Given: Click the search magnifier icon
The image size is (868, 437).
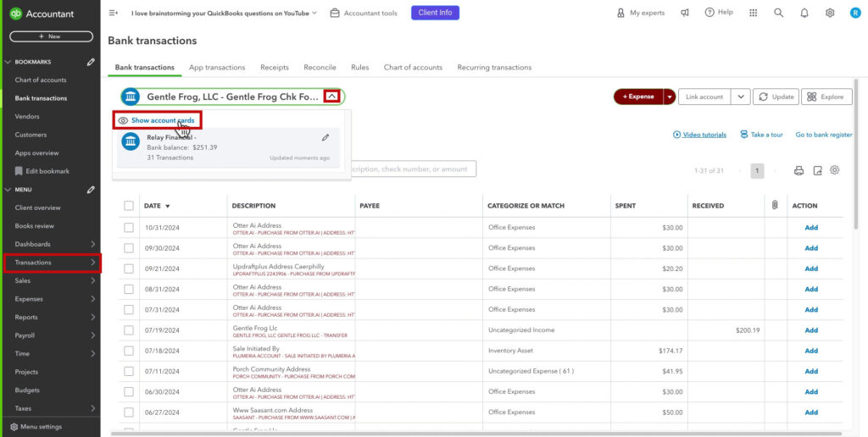Looking at the screenshot, I should 779,13.
